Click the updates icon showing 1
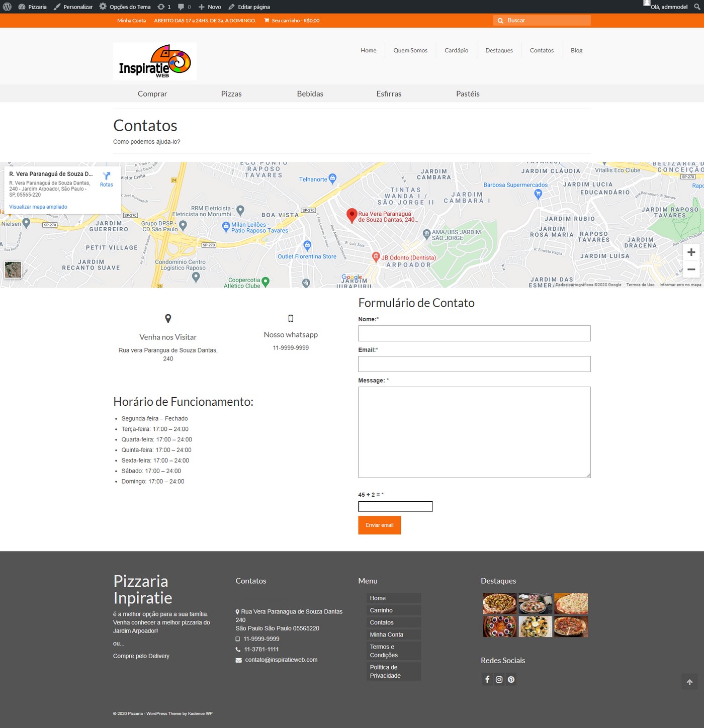704x728 pixels. (x=164, y=7)
